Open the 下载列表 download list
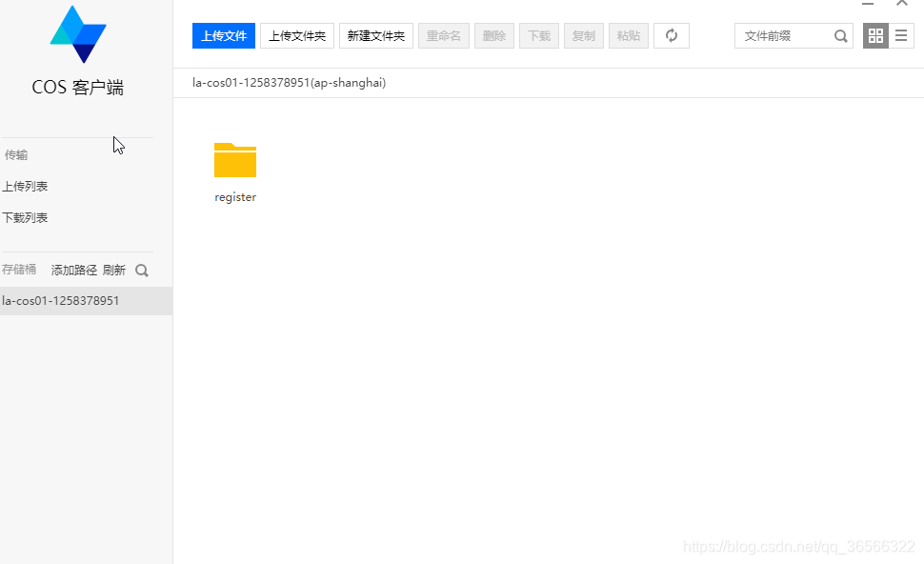This screenshot has height=564, width=924. tap(25, 217)
